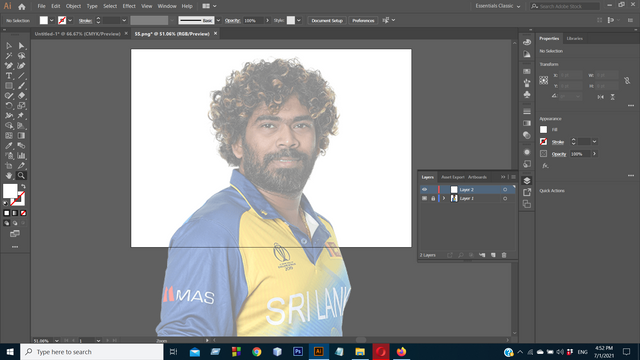Screen dimensions: 640x360
Task: Open Stroke weight dropdown in Properties
Action: (594, 142)
